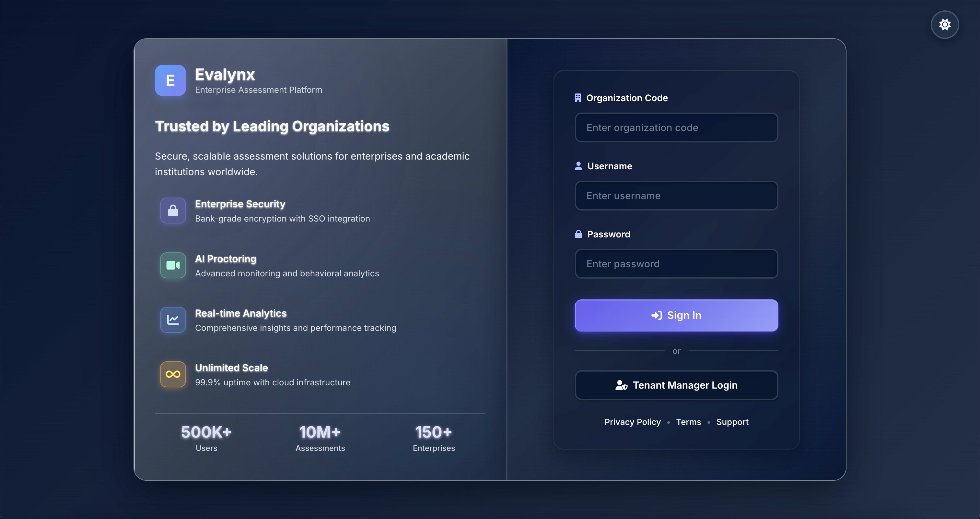Click the Evalynx 'E' logo icon
The image size is (980, 519).
click(170, 80)
